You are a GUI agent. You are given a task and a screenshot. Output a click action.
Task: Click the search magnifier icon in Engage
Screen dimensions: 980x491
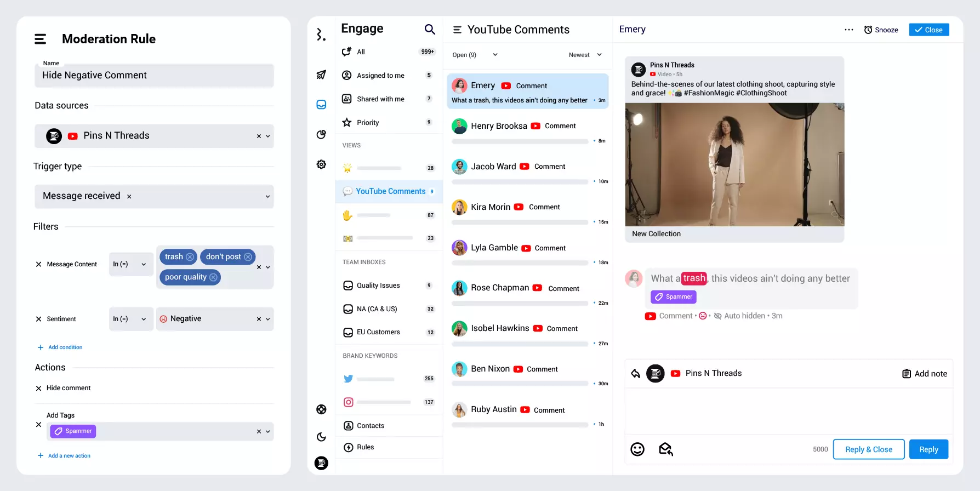tap(430, 30)
